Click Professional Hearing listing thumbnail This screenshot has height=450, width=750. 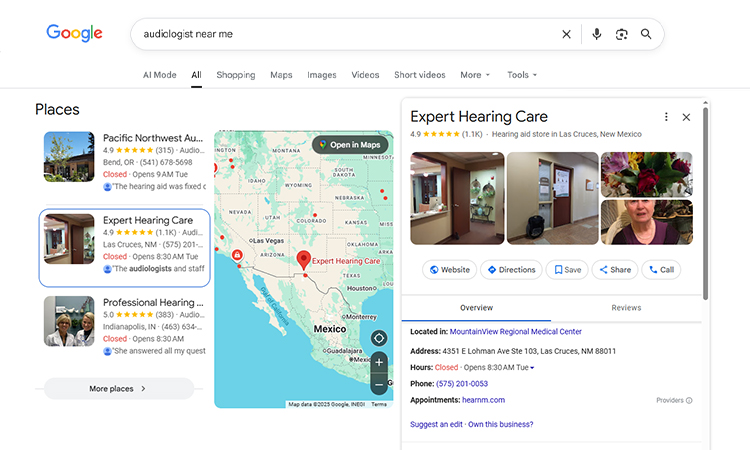point(69,321)
